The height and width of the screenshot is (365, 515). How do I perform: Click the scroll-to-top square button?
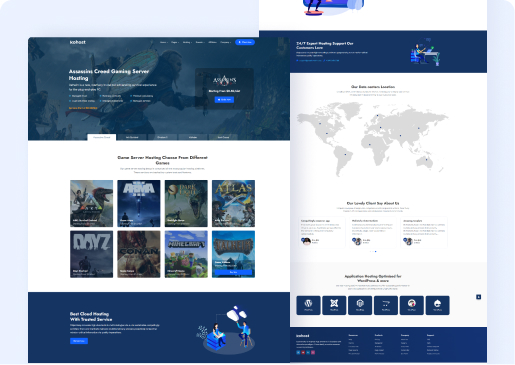pyautogui.click(x=478, y=297)
